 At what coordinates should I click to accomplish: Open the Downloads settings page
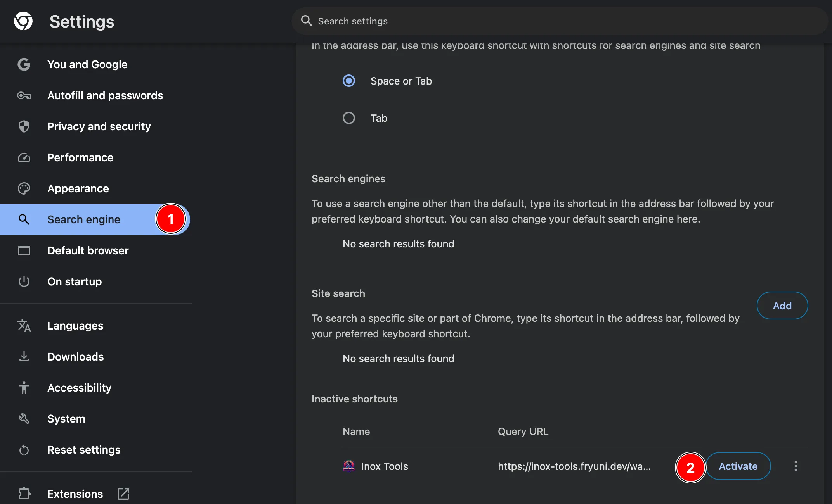75,357
